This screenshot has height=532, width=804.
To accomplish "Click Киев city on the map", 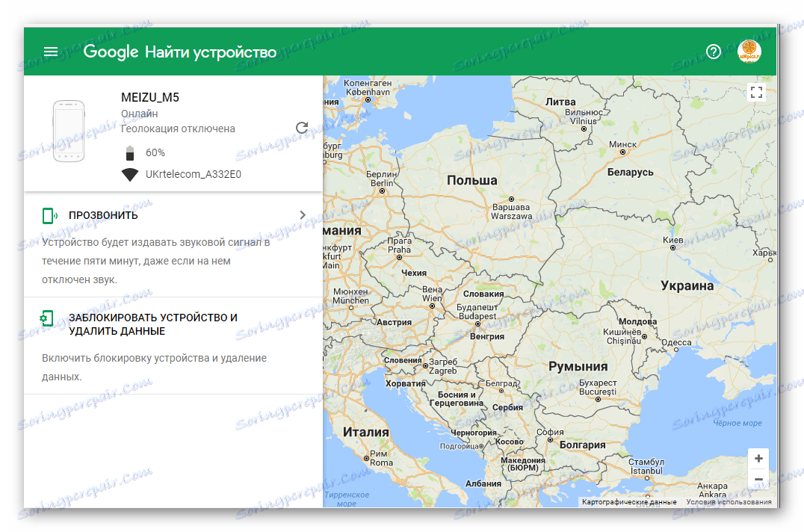I will tap(672, 242).
